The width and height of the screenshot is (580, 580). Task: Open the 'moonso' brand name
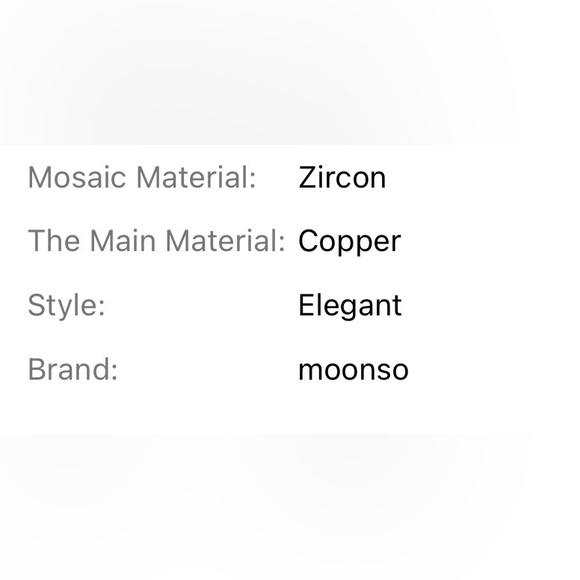click(354, 370)
